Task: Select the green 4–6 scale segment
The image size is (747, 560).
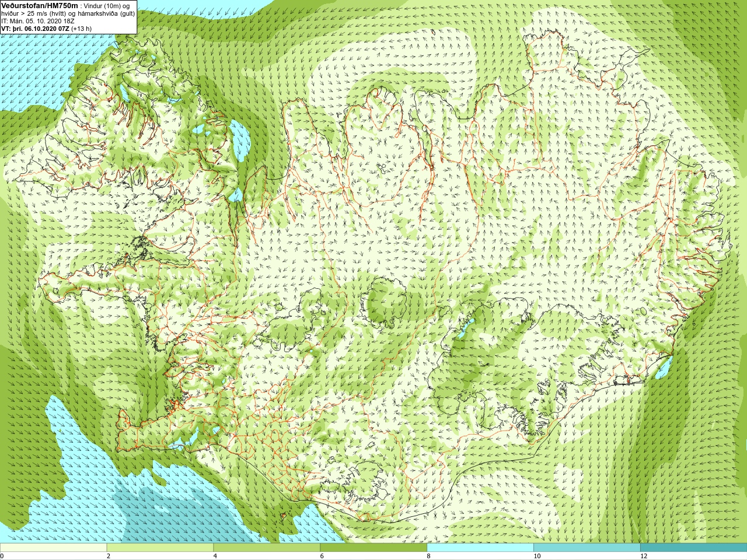Action: (x=267, y=548)
